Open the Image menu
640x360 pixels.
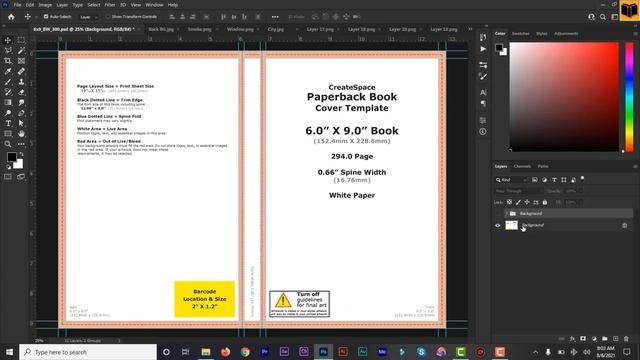tap(45, 5)
